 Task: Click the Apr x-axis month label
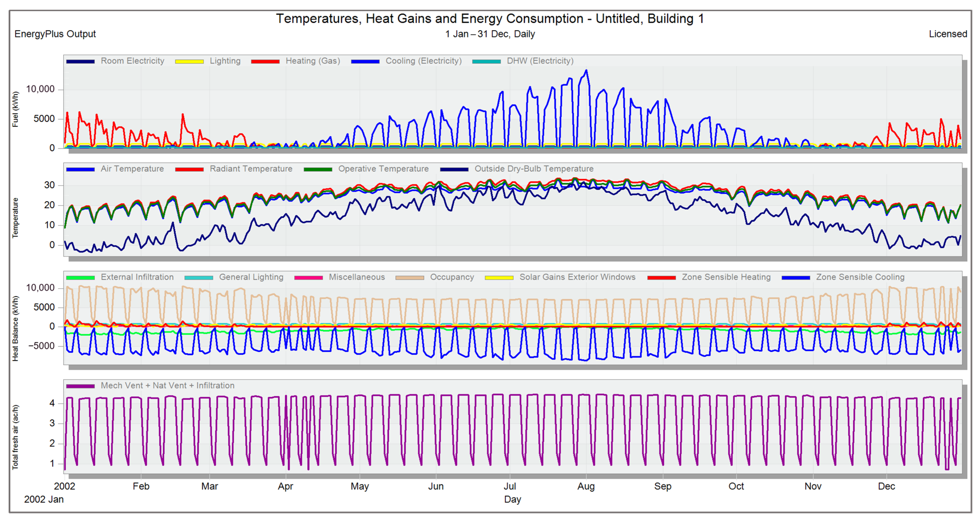(285, 486)
